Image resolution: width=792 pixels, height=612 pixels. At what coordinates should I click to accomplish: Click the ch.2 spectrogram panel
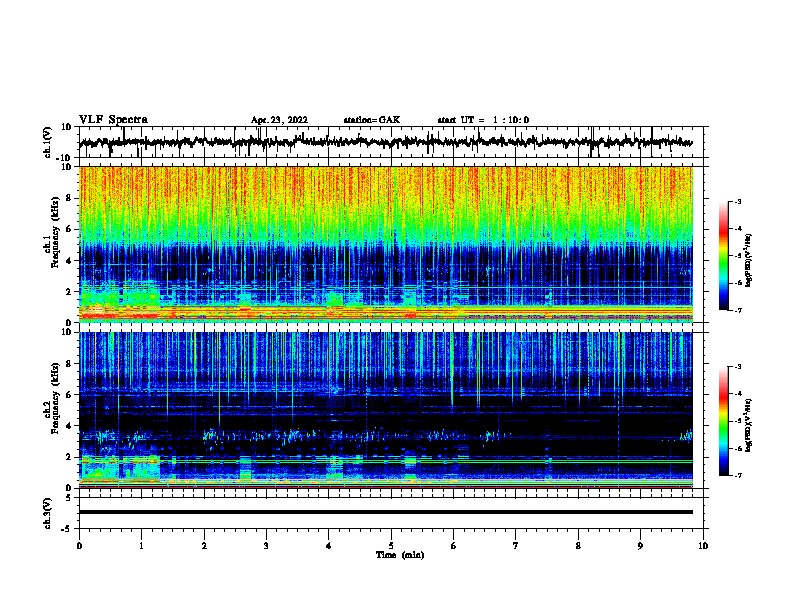tap(386, 410)
